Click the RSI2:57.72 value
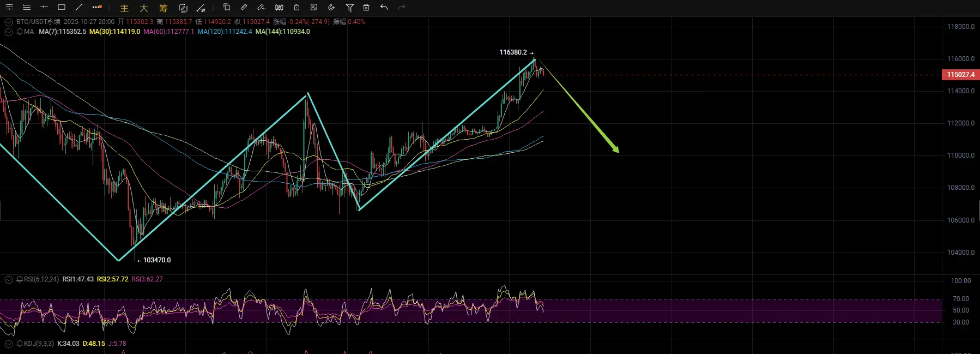The height and width of the screenshot is (354, 980). coord(112,279)
